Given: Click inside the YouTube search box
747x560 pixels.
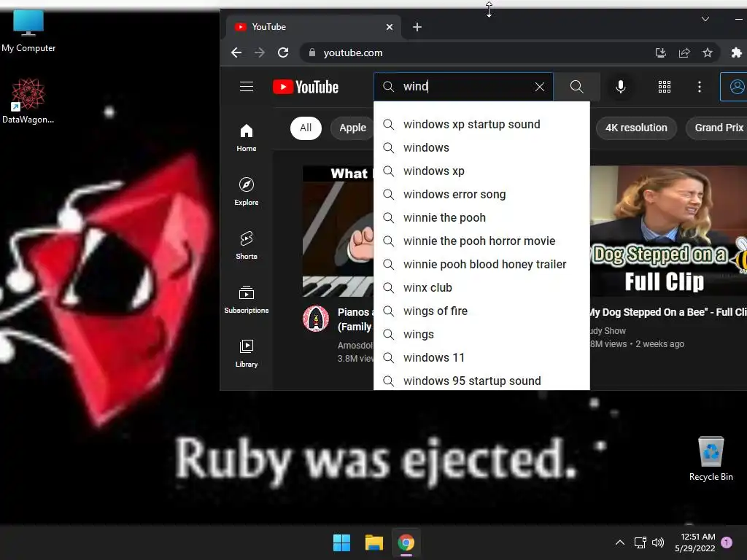Looking at the screenshot, I should pos(463,87).
